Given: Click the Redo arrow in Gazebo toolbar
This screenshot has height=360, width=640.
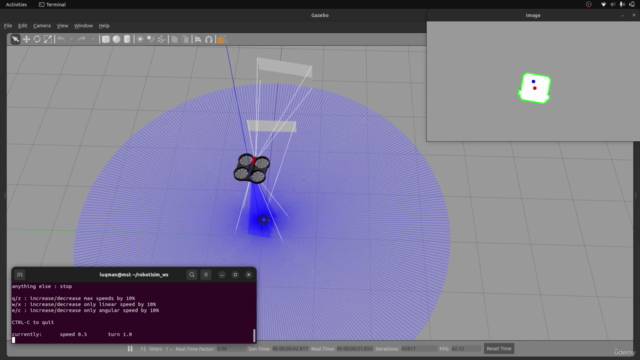Looking at the screenshot, I should (82, 39).
